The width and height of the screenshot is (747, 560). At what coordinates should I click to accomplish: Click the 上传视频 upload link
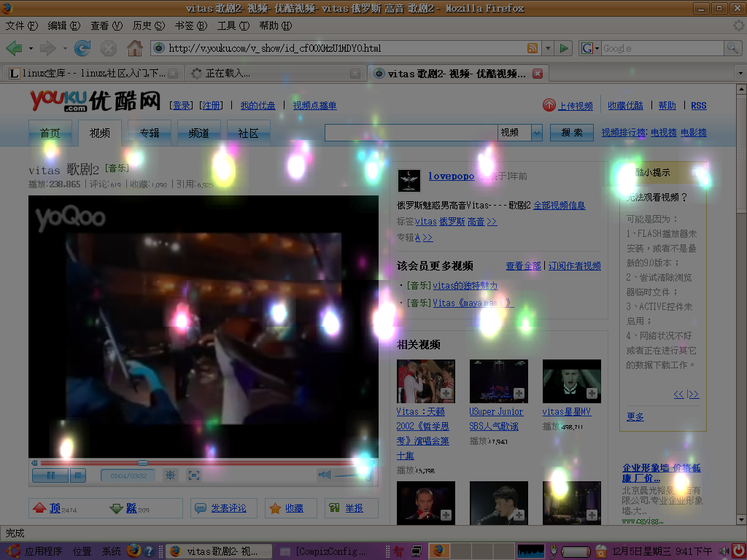point(576,106)
